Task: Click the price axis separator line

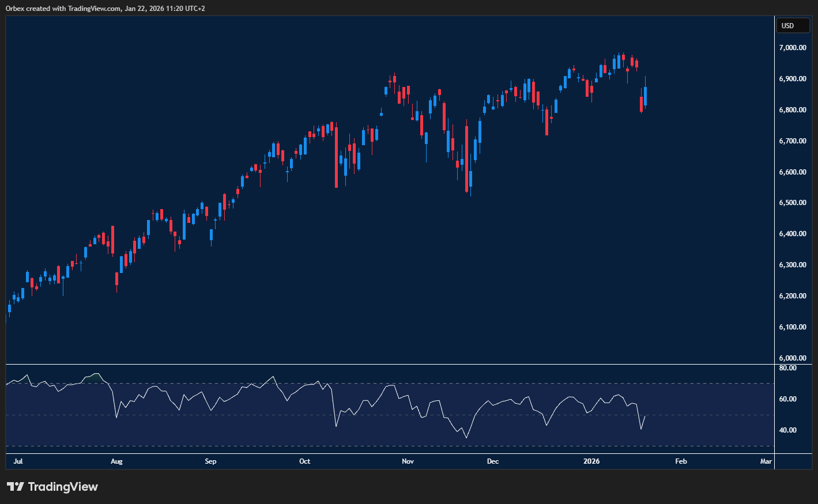Action: point(774,230)
